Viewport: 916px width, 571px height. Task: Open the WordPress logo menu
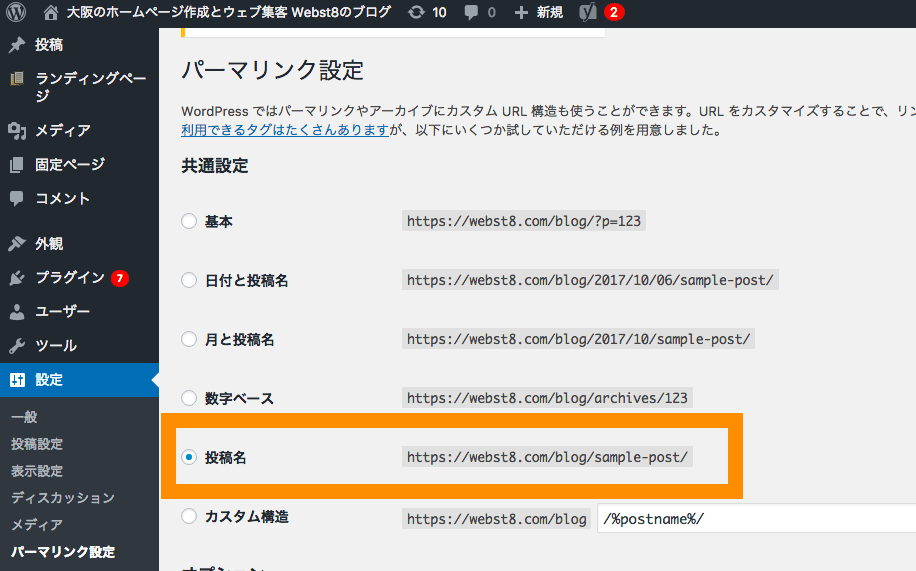(x=16, y=12)
